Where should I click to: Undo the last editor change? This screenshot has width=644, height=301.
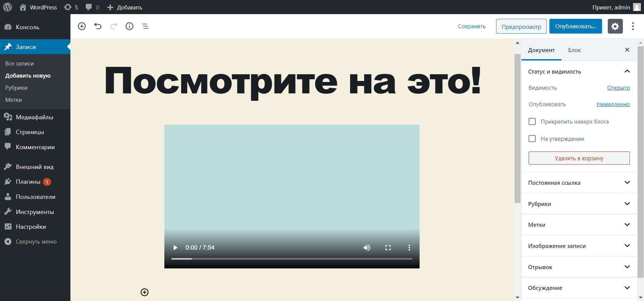coord(98,26)
